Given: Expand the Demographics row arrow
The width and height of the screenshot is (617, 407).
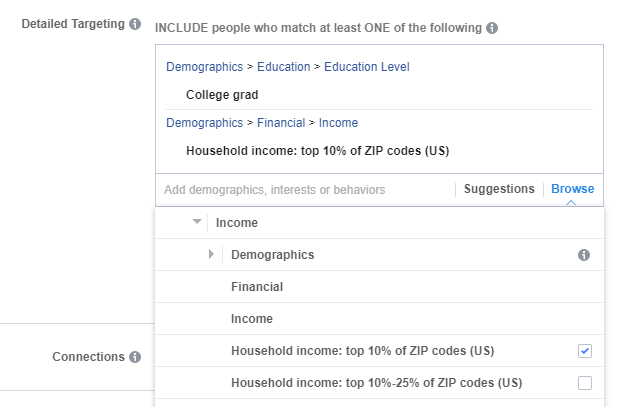Looking at the screenshot, I should [211, 254].
